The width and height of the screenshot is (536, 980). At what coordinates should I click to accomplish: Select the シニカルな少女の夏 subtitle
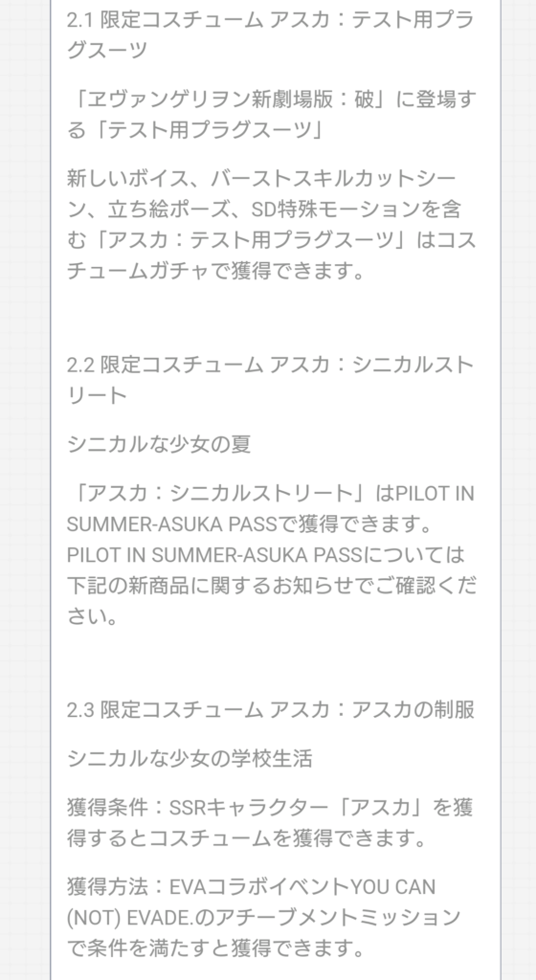pyautogui.click(x=159, y=444)
